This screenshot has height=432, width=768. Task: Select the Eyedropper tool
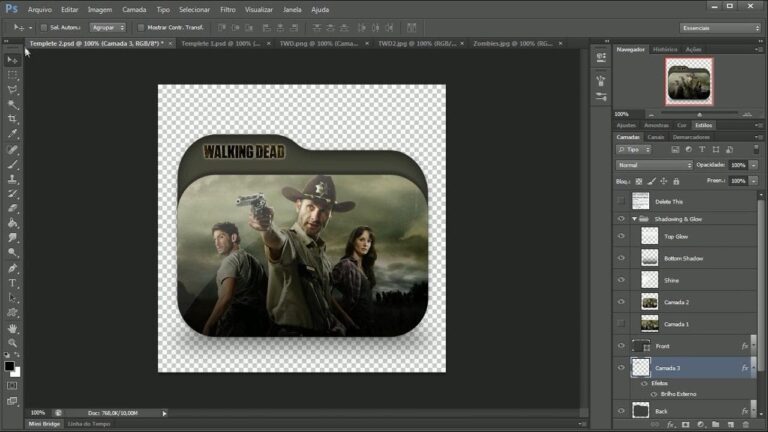(x=12, y=134)
